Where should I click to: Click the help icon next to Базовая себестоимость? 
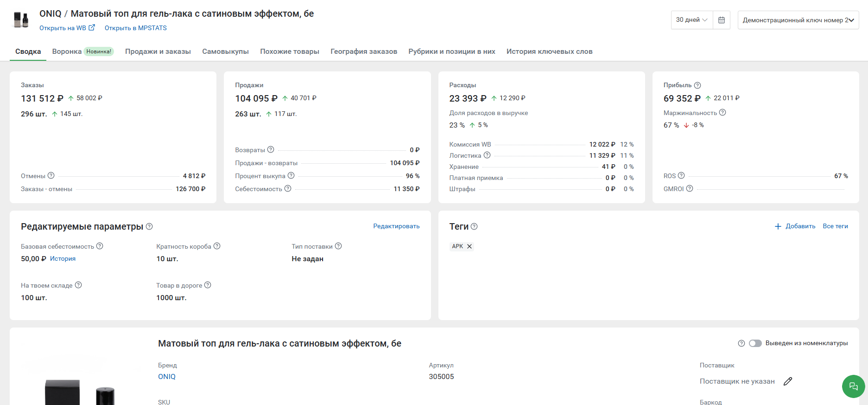100,246
